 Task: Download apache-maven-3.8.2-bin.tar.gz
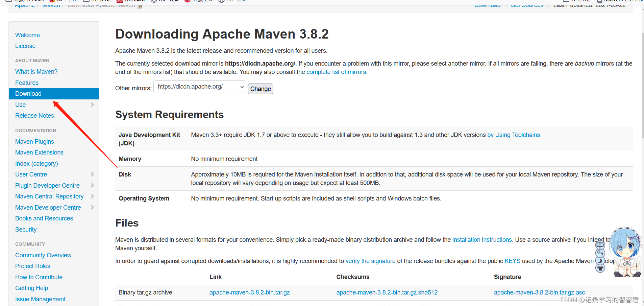point(249,292)
